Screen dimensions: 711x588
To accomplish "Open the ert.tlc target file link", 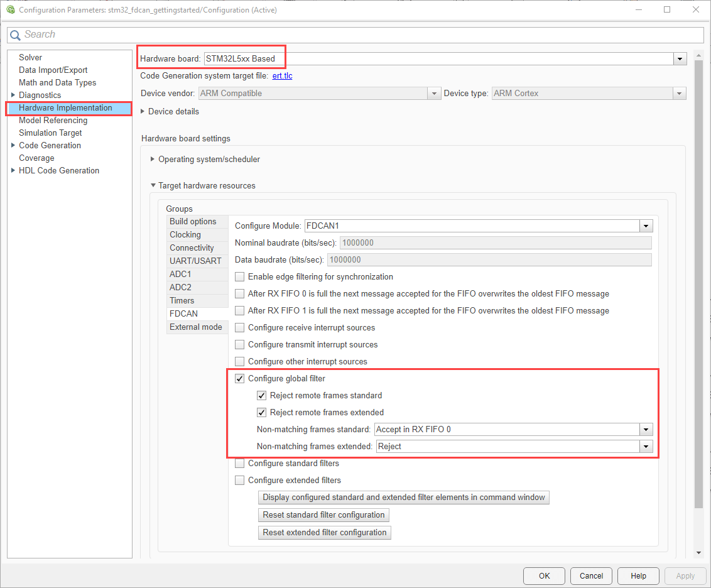I will 282,76.
